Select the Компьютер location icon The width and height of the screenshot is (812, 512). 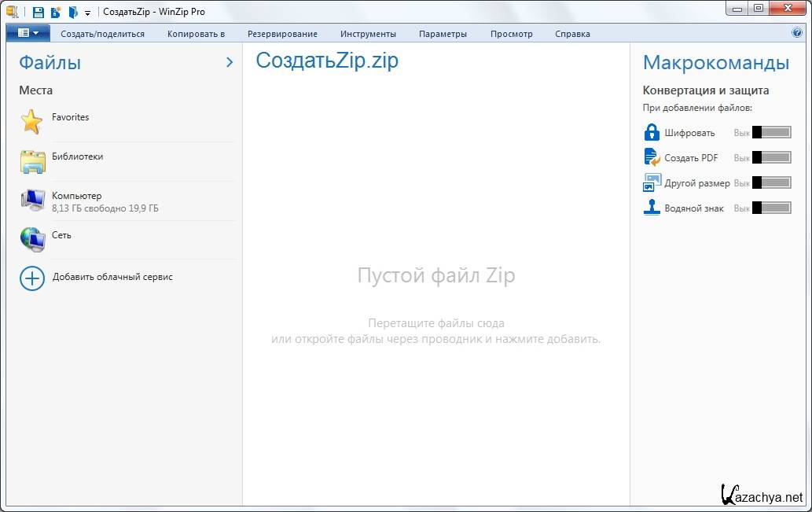(32, 201)
